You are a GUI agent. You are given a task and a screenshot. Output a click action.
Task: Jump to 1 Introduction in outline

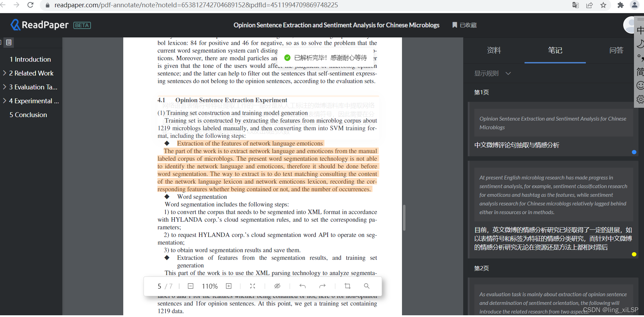[x=30, y=59]
